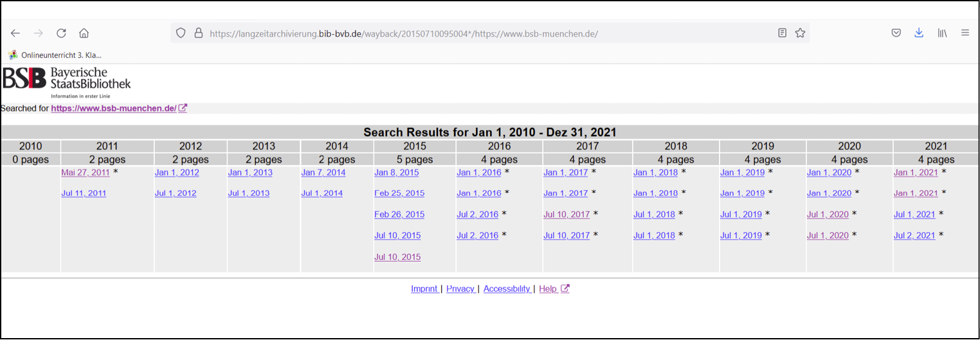The height and width of the screenshot is (340, 980).
Task: Open the Help footer link
Action: coord(548,289)
